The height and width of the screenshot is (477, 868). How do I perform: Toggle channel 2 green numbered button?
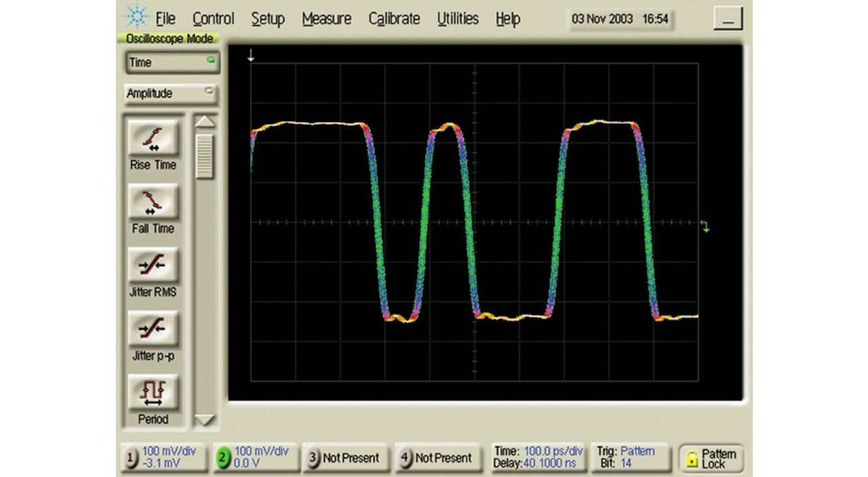click(x=224, y=459)
